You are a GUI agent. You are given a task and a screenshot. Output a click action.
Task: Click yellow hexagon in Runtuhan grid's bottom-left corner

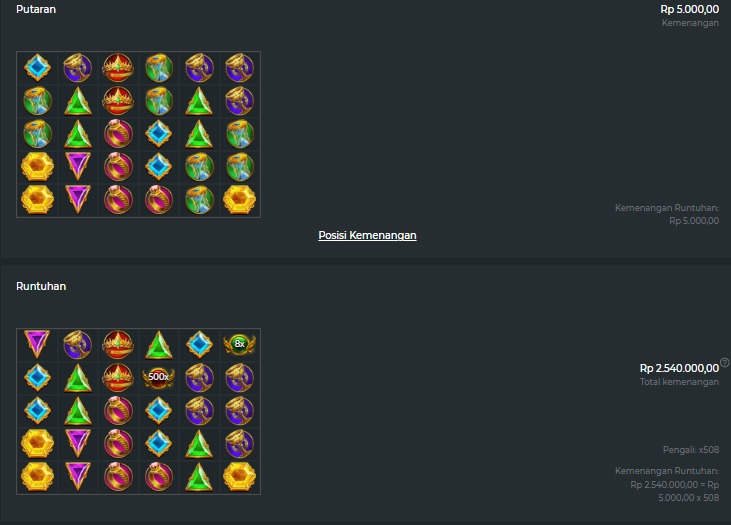pos(37,477)
